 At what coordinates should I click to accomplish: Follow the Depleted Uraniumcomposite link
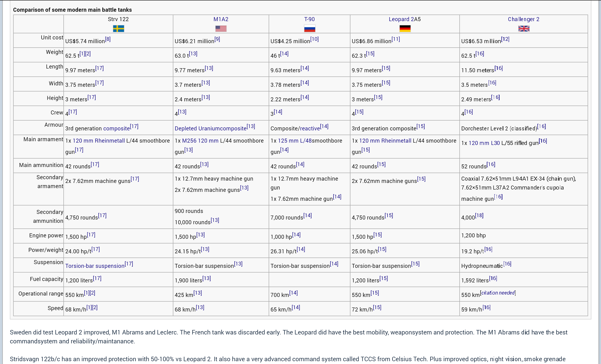(210, 128)
